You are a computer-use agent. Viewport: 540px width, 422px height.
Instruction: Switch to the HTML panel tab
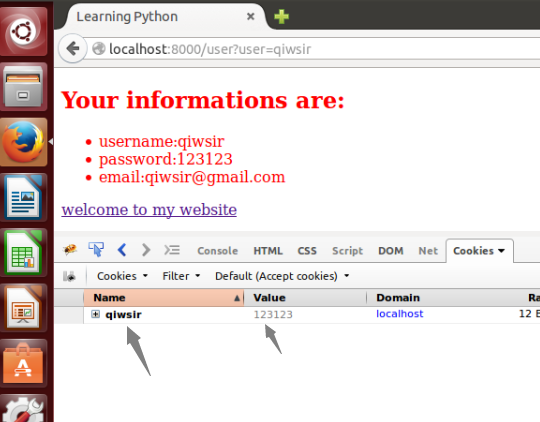point(268,251)
